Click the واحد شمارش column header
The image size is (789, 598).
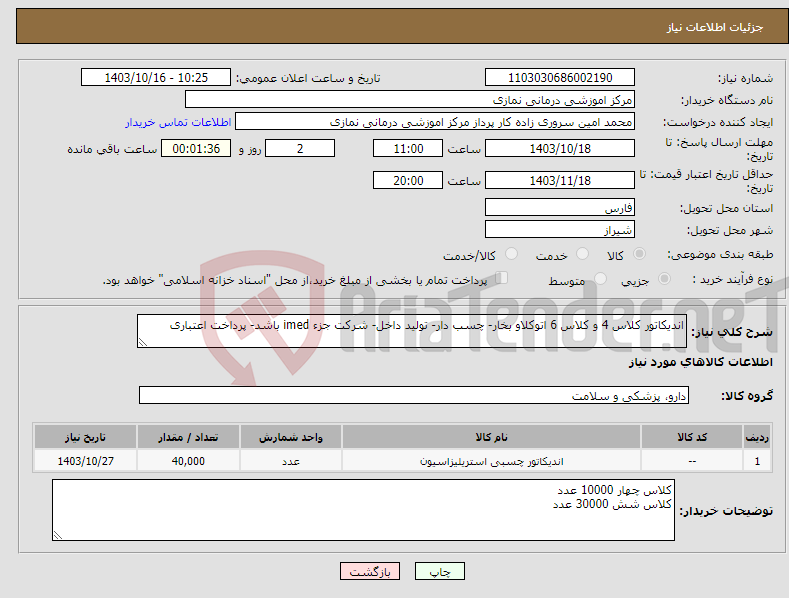click(x=291, y=437)
